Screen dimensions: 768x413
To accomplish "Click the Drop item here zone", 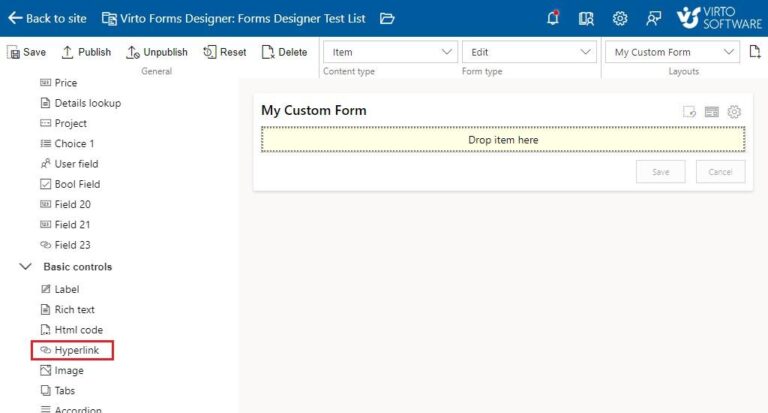I will coord(503,140).
